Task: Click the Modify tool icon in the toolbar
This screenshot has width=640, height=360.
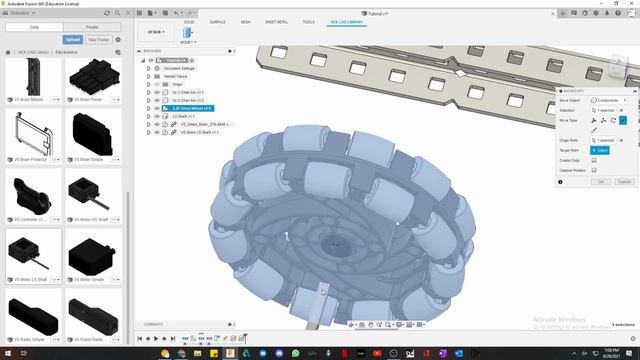Action: click(187, 33)
